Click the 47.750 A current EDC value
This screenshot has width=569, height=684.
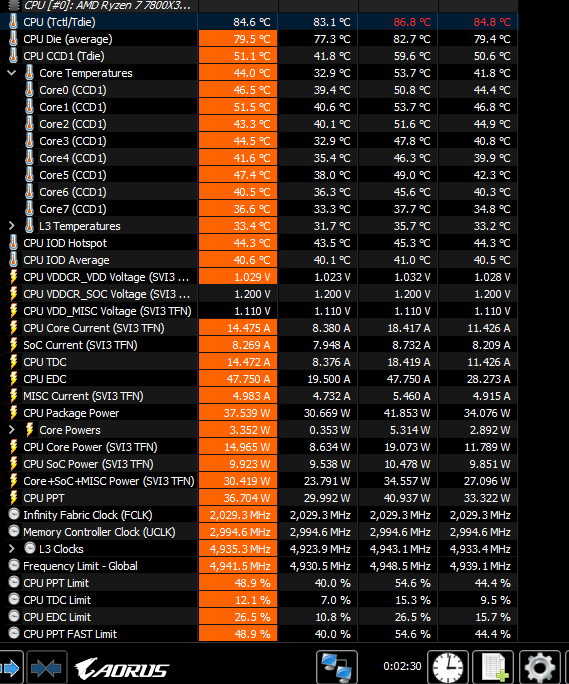248,379
